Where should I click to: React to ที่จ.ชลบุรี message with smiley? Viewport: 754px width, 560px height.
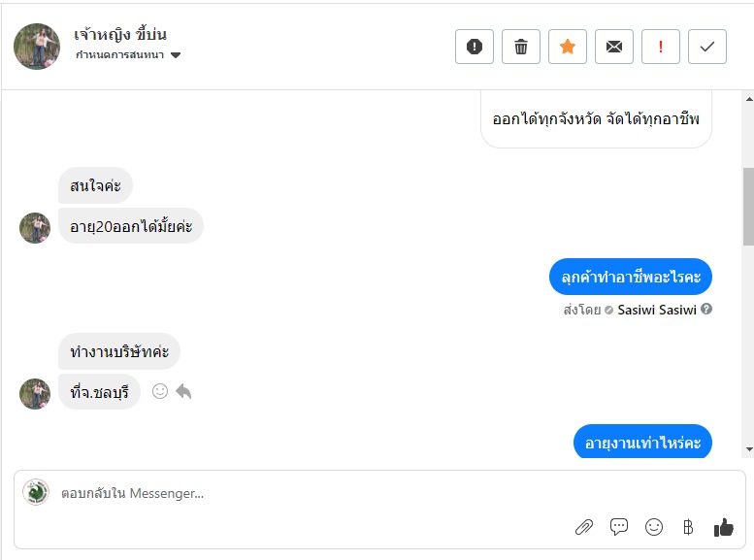pyautogui.click(x=160, y=391)
